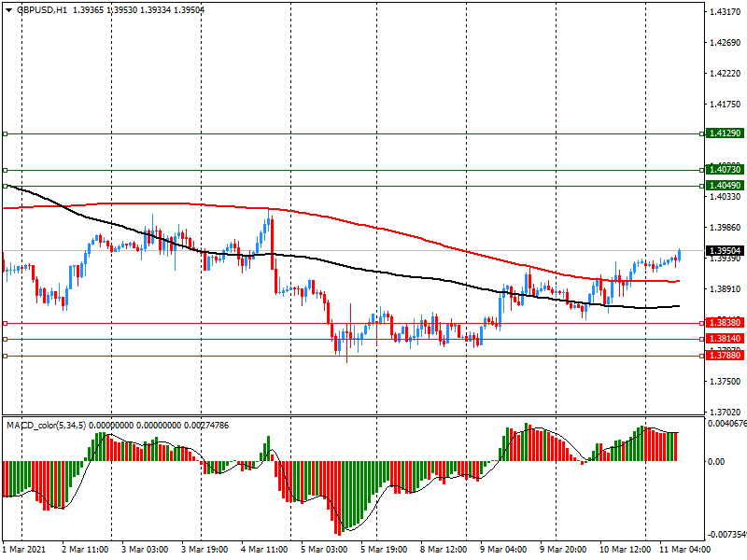The width and height of the screenshot is (747, 560).
Task: Click the 4 Mar 11:00 time label
Action: [264, 549]
